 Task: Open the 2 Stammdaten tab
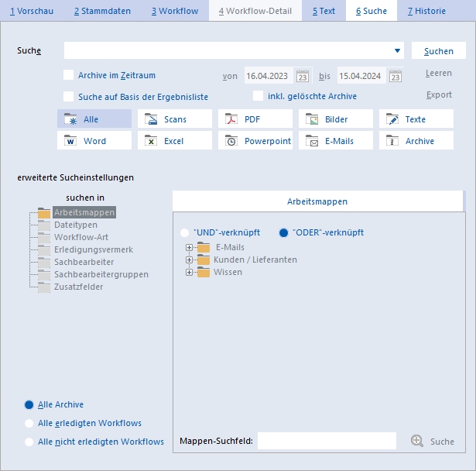(102, 11)
